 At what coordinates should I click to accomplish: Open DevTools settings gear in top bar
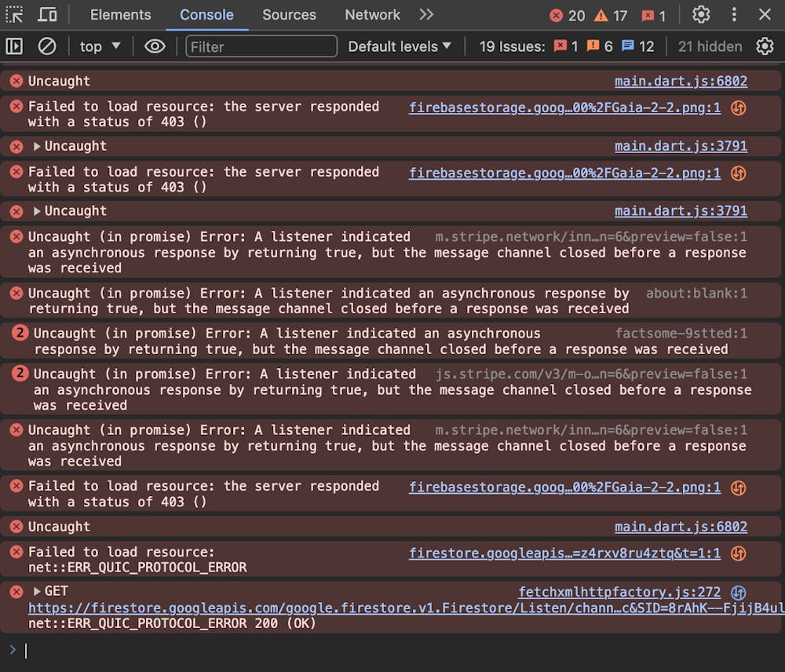(x=701, y=15)
